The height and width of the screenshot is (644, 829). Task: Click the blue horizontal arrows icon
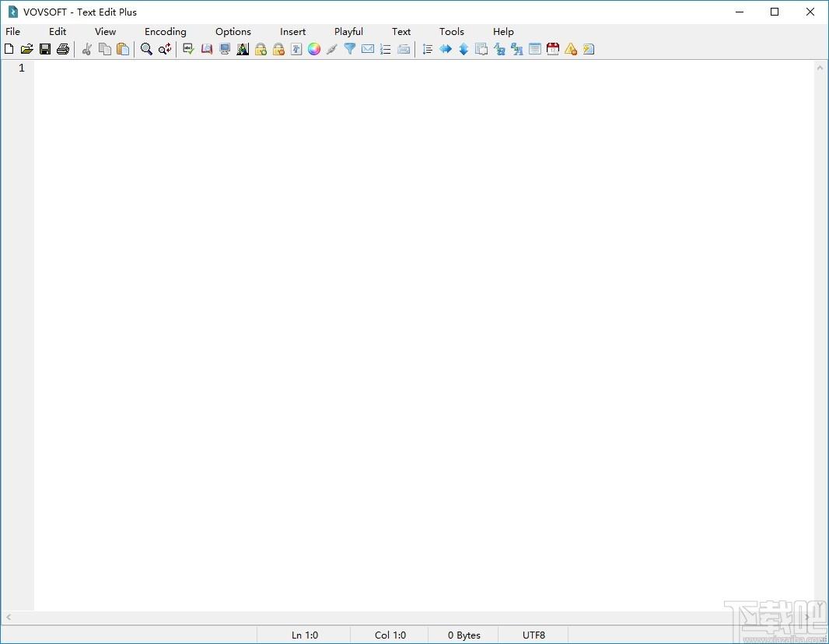tap(446, 49)
